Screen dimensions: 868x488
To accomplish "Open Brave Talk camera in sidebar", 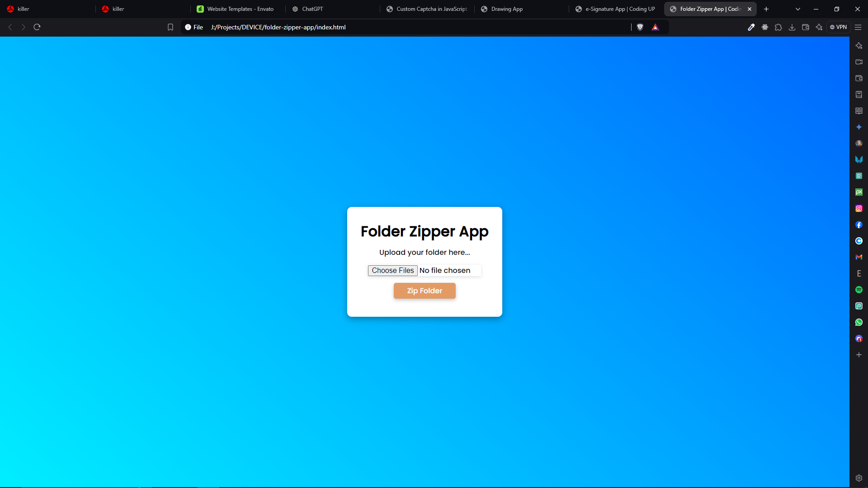I will pyautogui.click(x=859, y=62).
